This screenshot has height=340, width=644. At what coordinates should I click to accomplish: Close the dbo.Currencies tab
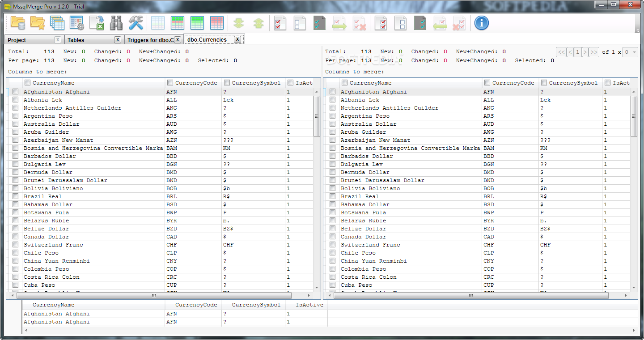237,39
